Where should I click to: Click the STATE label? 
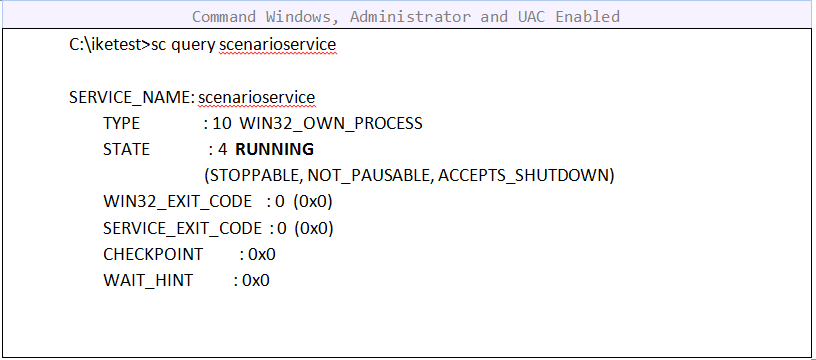[126, 150]
